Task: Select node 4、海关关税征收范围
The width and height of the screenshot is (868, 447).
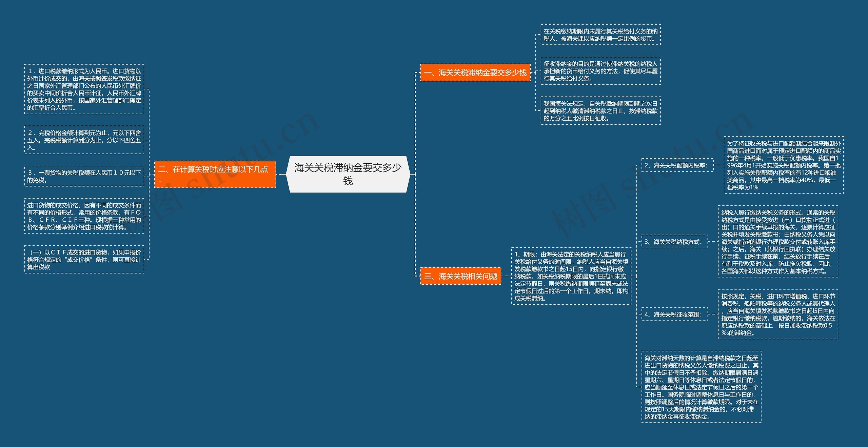Action: 674,314
